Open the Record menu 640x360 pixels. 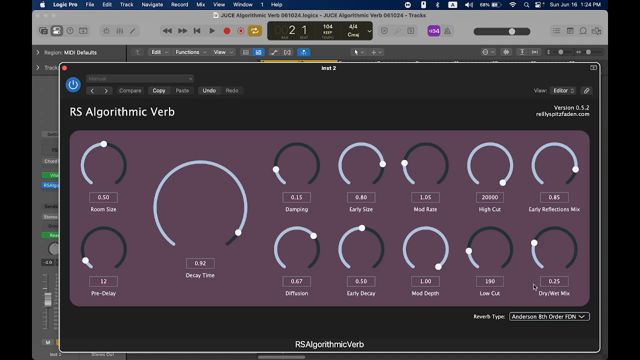click(x=180, y=4)
